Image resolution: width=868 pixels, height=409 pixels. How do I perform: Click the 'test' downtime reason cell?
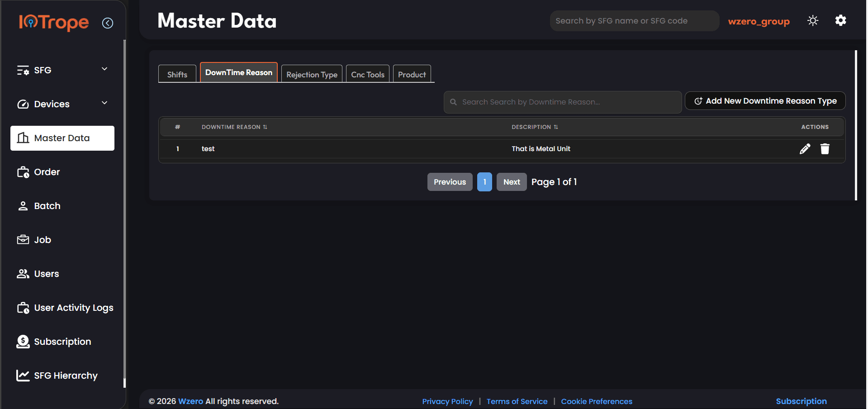pyautogui.click(x=208, y=149)
